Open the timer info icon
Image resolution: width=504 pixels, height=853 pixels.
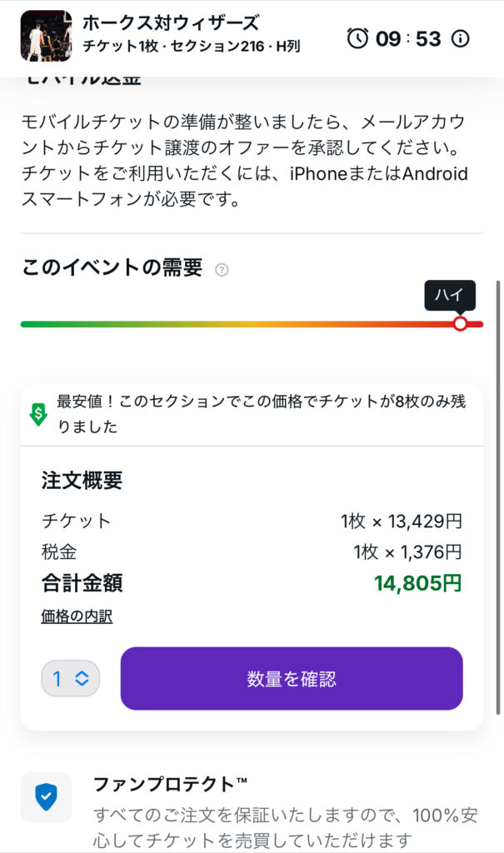point(460,38)
